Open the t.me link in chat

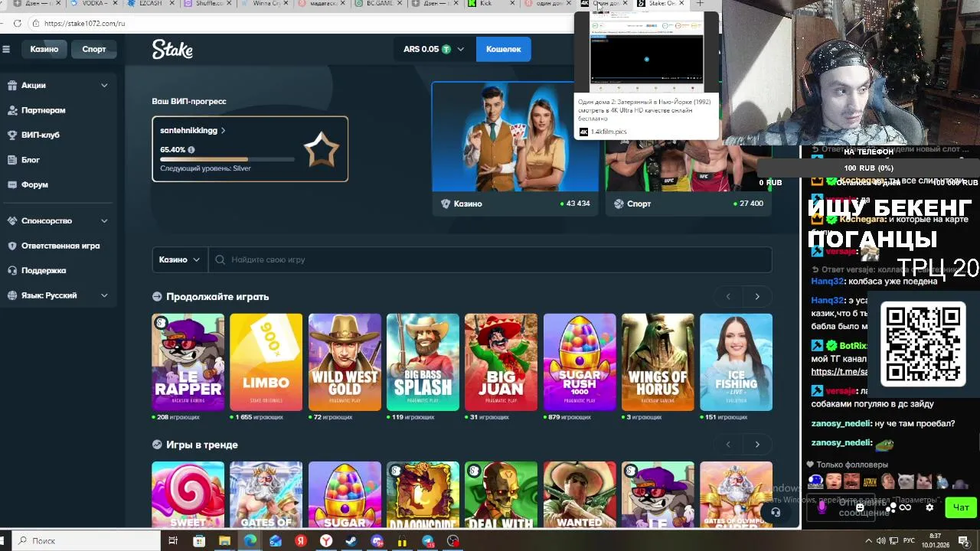click(839, 372)
